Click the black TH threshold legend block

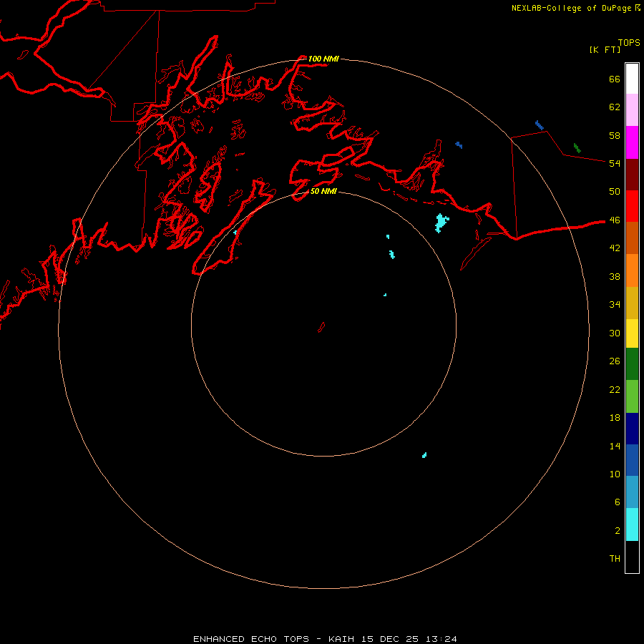[x=632, y=557]
